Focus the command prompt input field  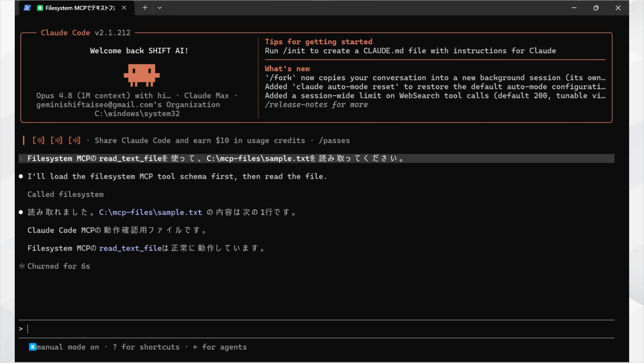click(316, 329)
